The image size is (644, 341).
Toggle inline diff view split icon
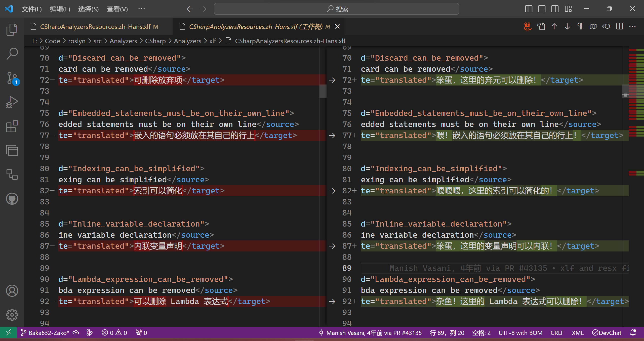620,26
